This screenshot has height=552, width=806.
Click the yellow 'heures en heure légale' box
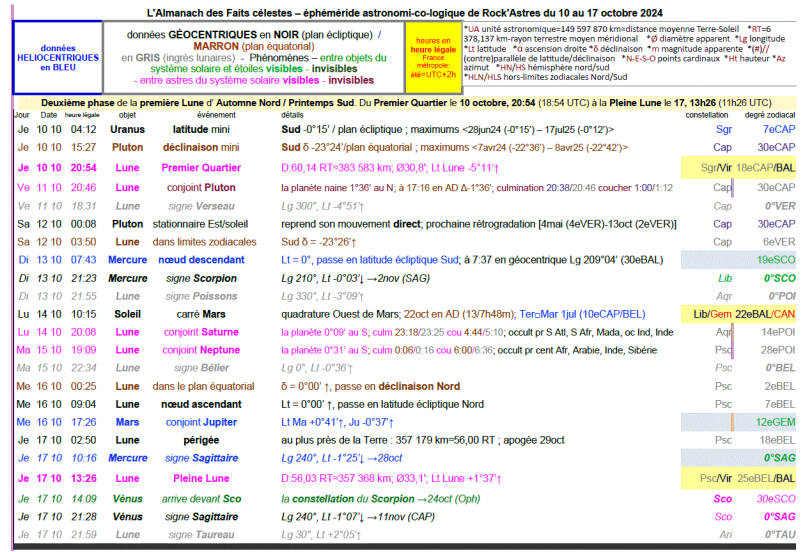pyautogui.click(x=433, y=58)
